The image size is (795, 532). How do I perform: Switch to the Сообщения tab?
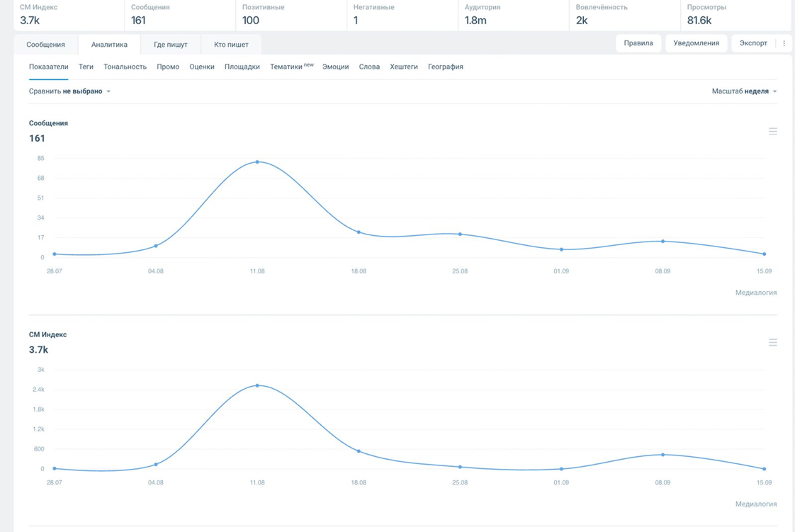45,45
